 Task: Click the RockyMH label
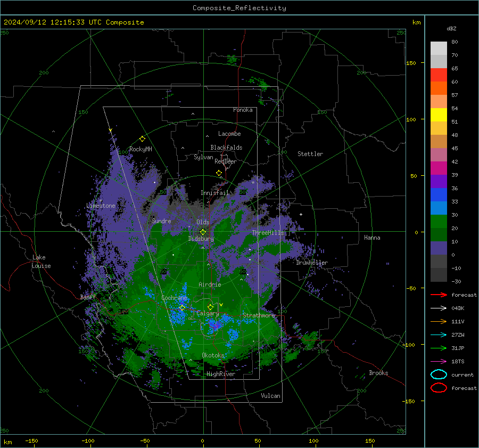141,149
